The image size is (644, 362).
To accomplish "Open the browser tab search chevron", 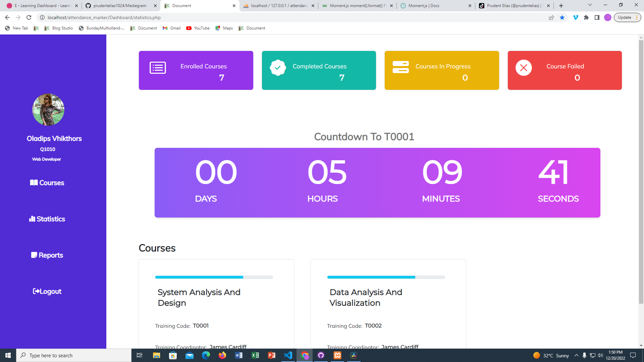I will (x=589, y=5).
